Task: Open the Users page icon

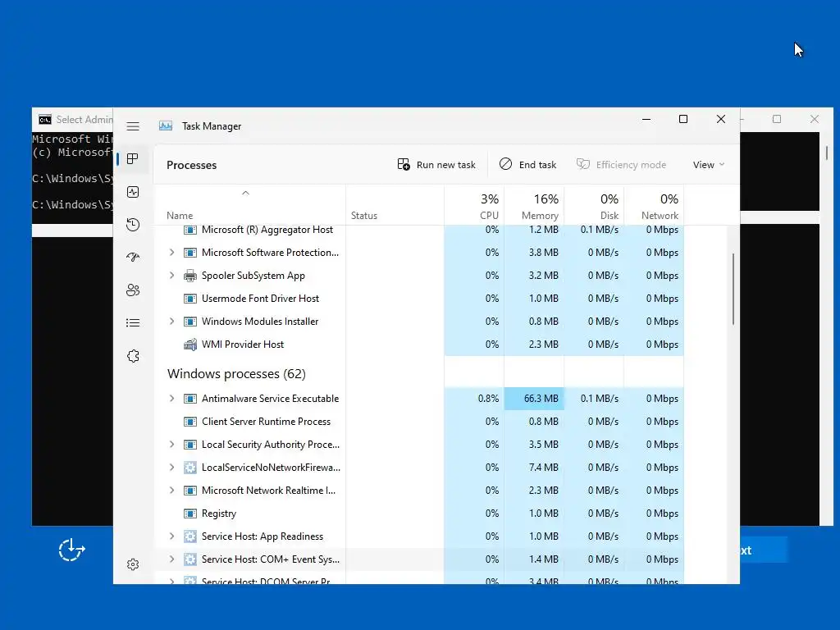Action: click(133, 290)
